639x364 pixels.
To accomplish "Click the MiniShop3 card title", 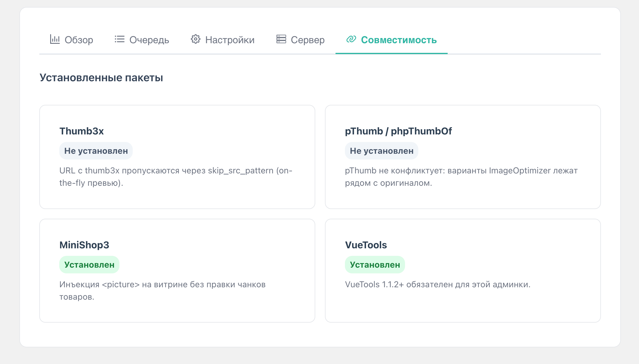I will [x=84, y=245].
